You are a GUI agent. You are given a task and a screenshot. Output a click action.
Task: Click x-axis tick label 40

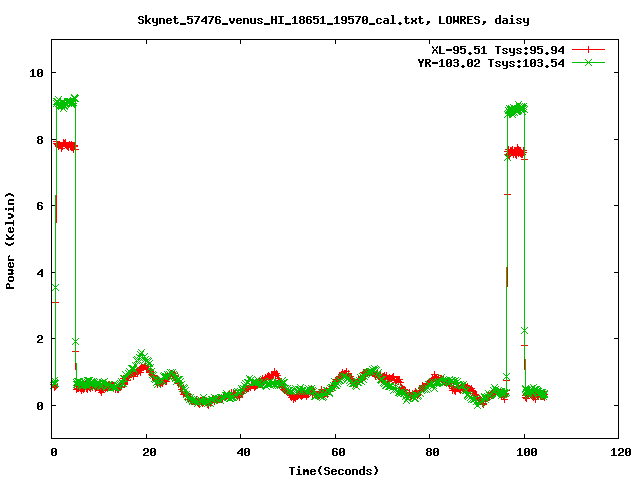coord(243,452)
